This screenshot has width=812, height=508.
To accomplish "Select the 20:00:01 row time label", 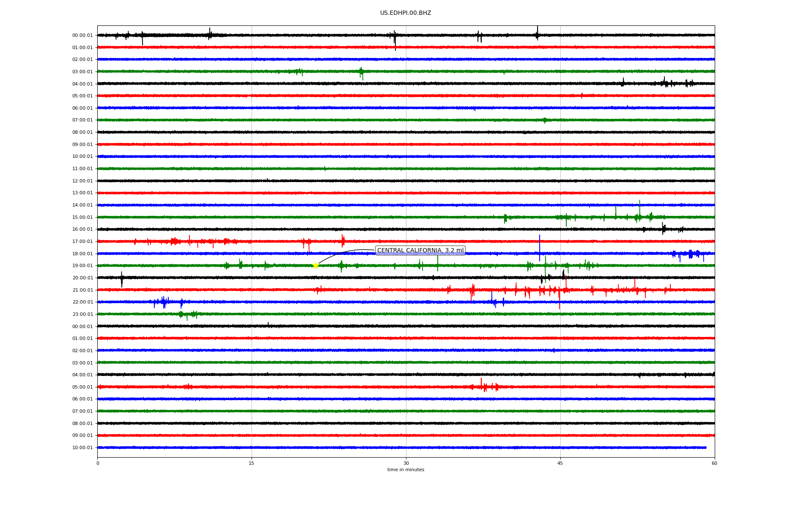I will click(x=82, y=278).
